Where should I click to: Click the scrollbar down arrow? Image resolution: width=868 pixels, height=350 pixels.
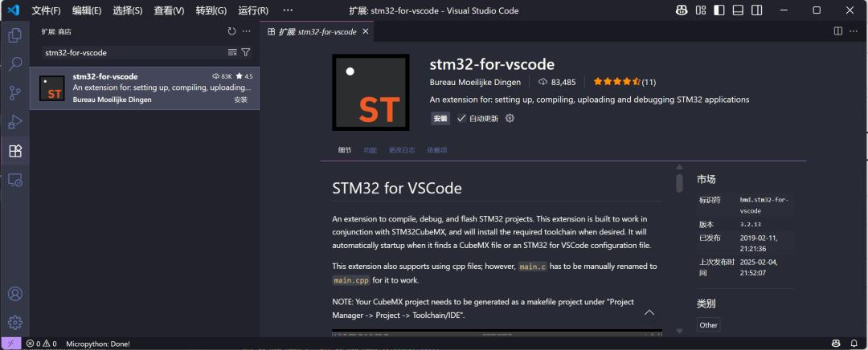(679, 332)
